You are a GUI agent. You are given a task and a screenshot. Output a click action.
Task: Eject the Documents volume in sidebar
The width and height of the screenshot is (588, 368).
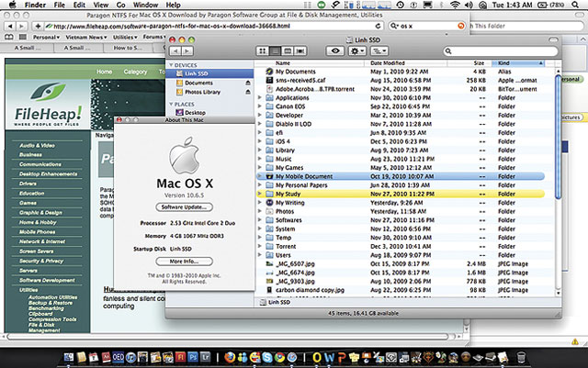(x=250, y=83)
